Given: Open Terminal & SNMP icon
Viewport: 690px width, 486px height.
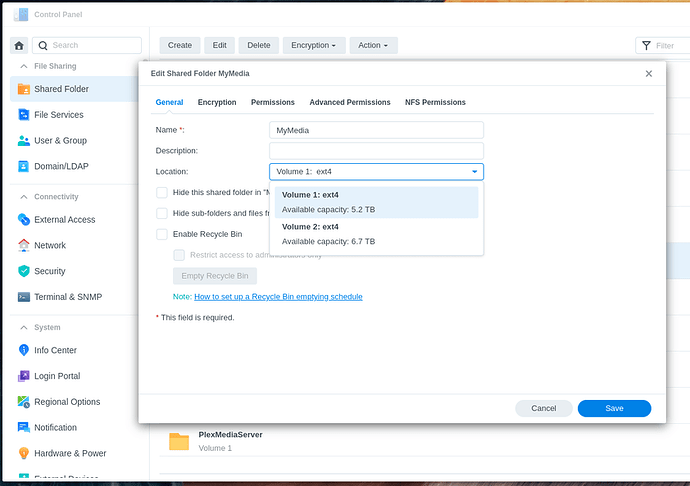Looking at the screenshot, I should pos(23,297).
